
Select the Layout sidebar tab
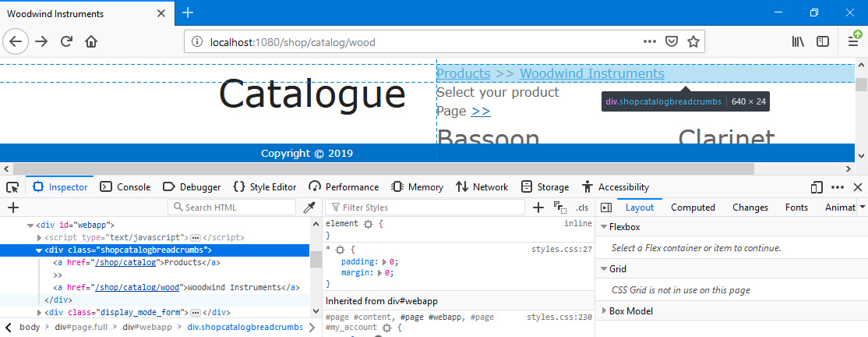pyautogui.click(x=640, y=208)
